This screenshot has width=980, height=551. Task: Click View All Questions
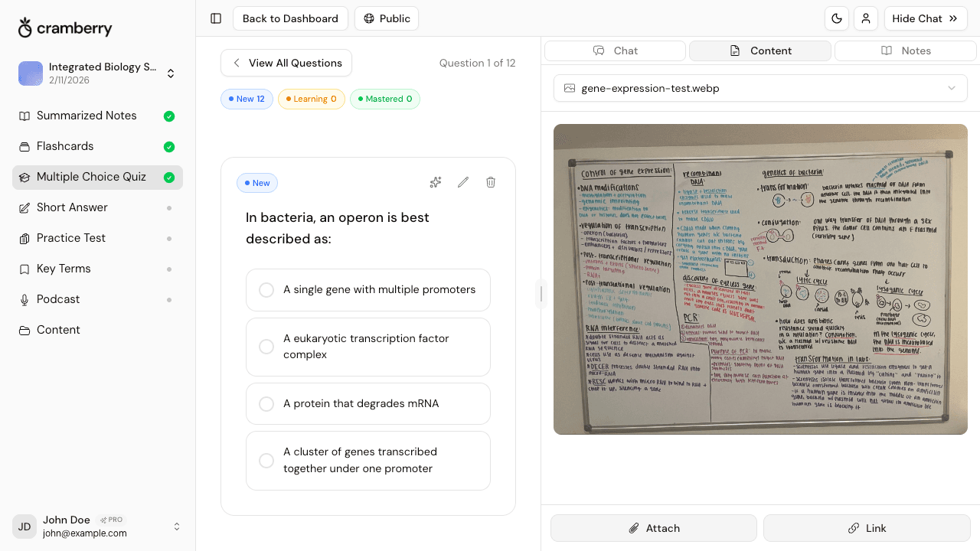(x=286, y=63)
